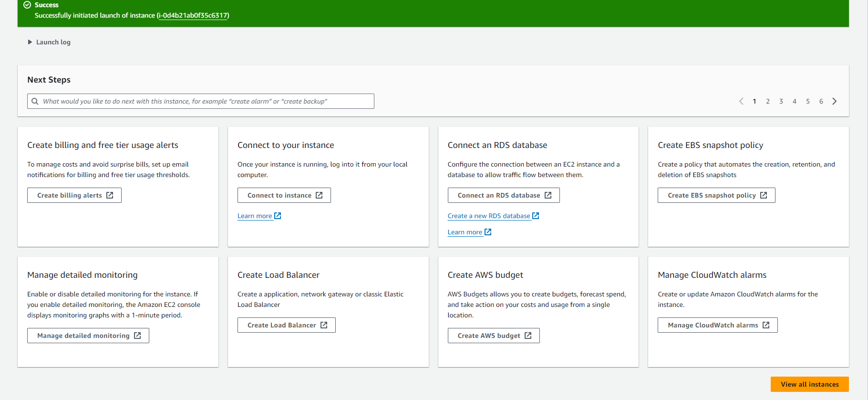The height and width of the screenshot is (400, 868).
Task: Click Manage CloudWatch alarms button
Action: [718, 325]
